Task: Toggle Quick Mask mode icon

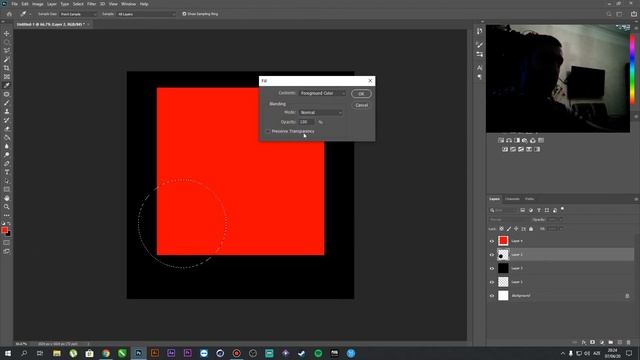Action: tap(7, 242)
